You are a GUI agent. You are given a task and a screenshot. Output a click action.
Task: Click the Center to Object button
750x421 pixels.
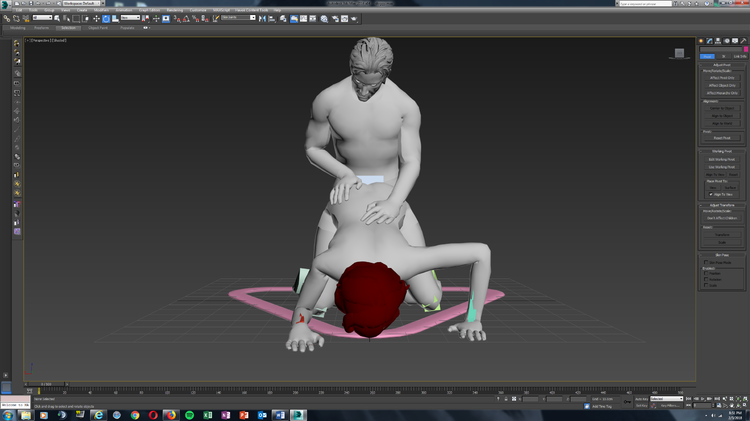click(x=722, y=109)
